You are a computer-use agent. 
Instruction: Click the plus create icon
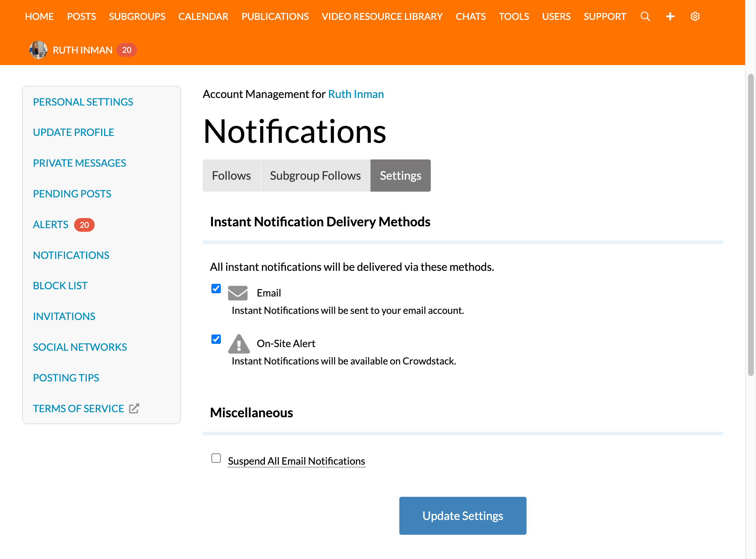[670, 16]
